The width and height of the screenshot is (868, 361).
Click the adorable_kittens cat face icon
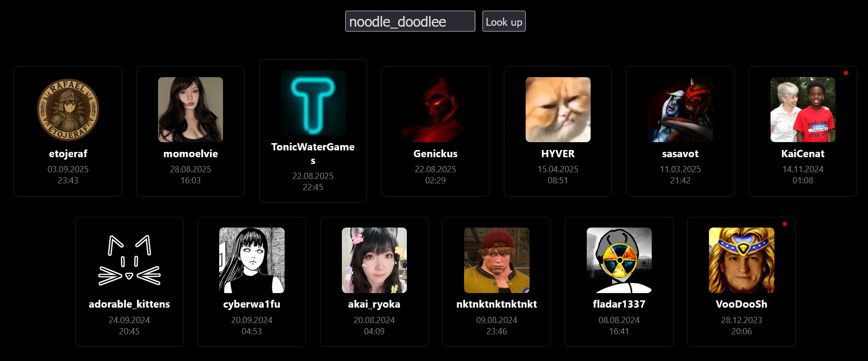pyautogui.click(x=129, y=261)
